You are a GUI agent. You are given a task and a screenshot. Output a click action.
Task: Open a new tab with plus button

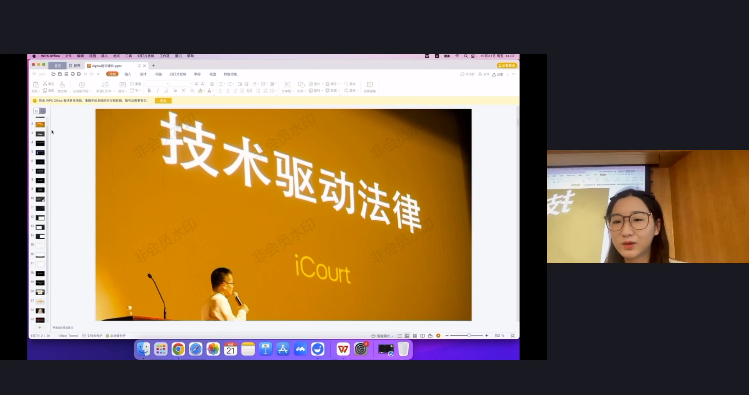pos(153,65)
